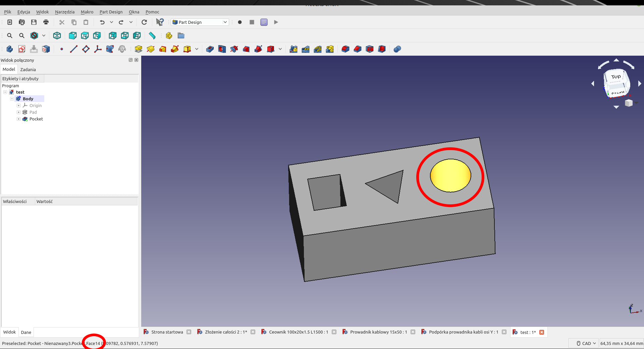The width and height of the screenshot is (644, 349).
Task: Save the current document
Action: click(x=34, y=22)
